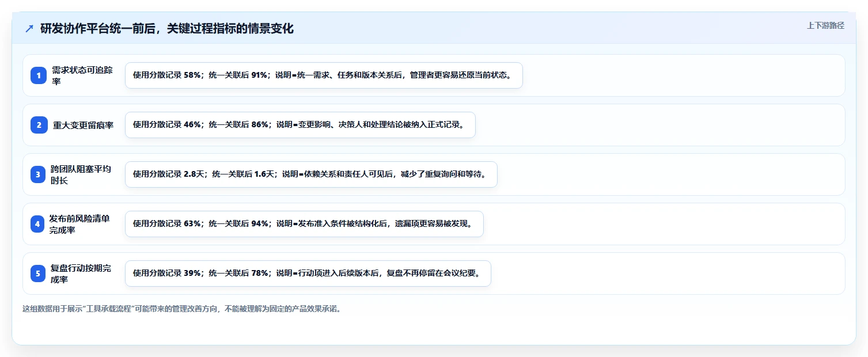Click the number 3 badge

(39, 174)
